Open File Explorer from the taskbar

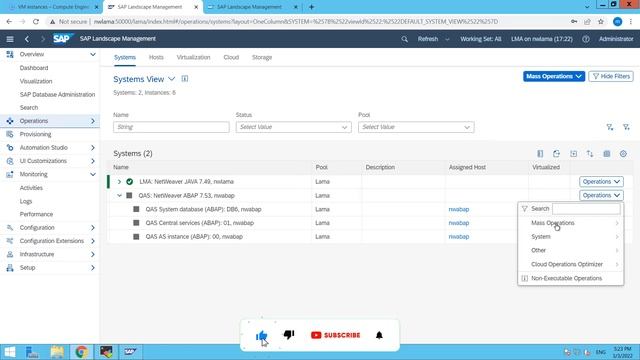(57, 351)
